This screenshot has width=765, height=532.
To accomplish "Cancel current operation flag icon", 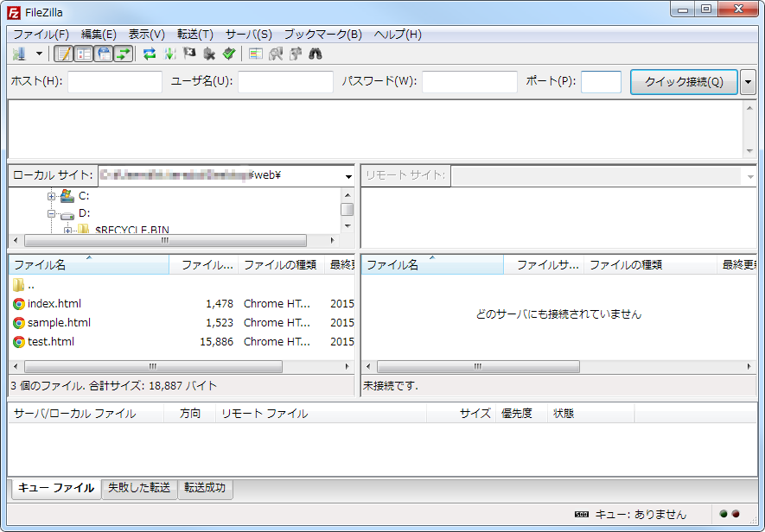I will (189, 54).
